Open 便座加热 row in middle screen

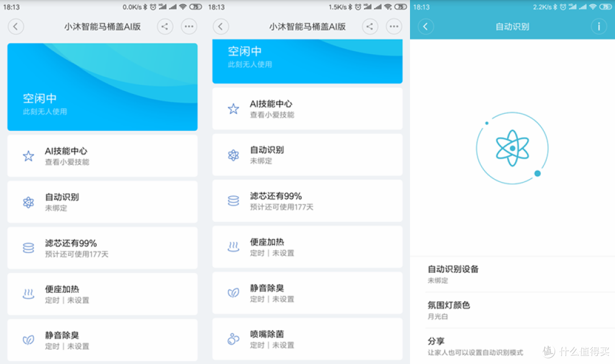click(x=307, y=247)
